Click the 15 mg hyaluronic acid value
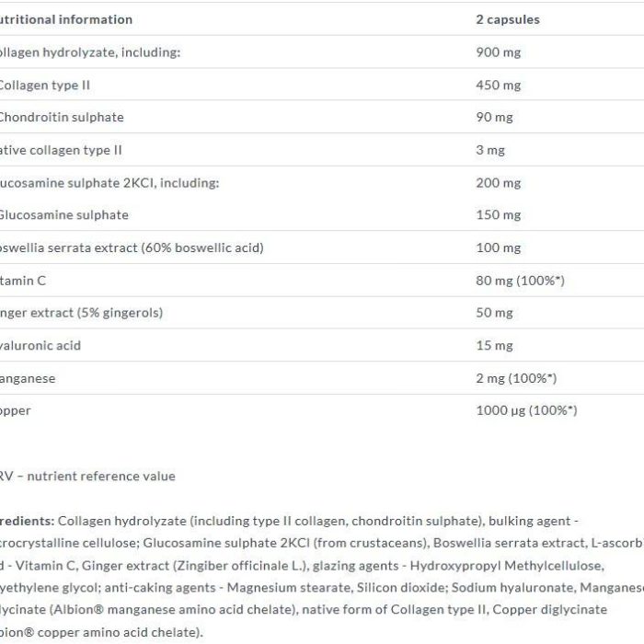Screen dimensions: 644x644 [495, 346]
